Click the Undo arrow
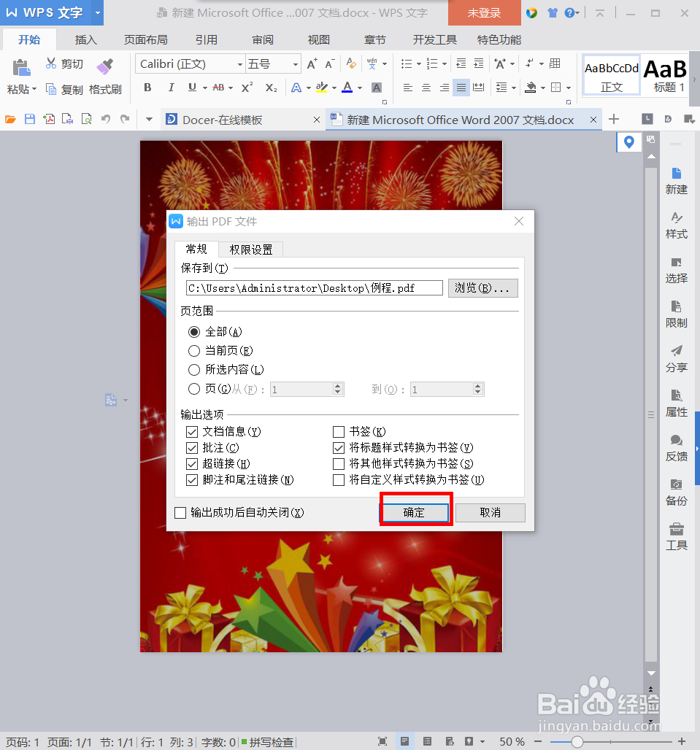This screenshot has height=750, width=700. coord(105,119)
